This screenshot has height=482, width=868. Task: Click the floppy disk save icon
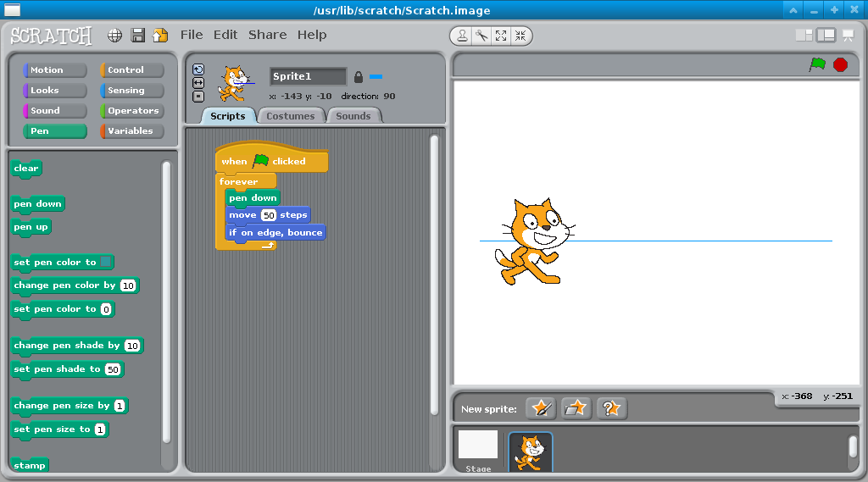137,36
